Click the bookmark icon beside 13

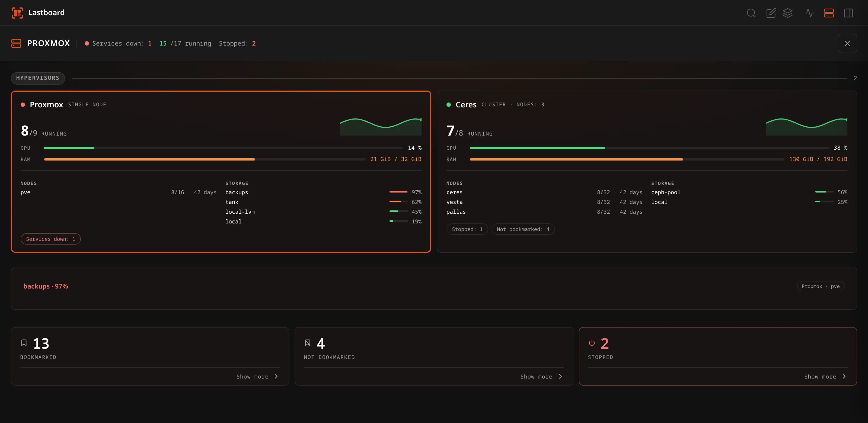point(24,343)
